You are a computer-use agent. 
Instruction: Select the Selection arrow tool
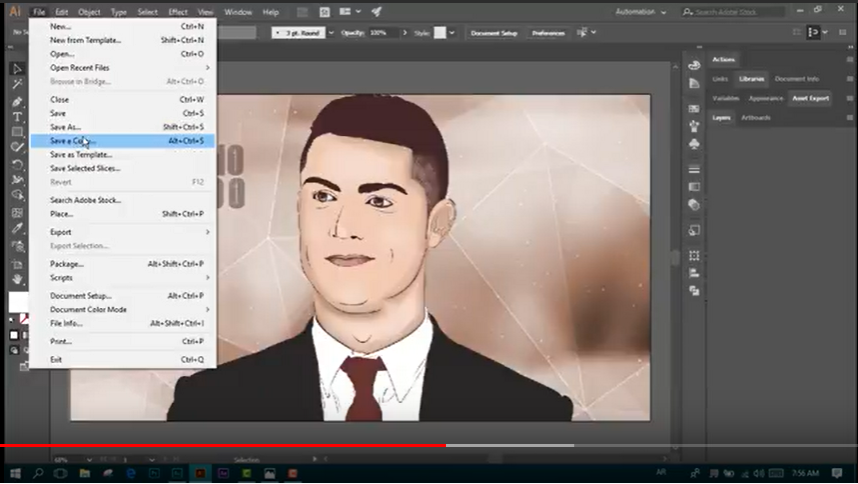(17, 69)
